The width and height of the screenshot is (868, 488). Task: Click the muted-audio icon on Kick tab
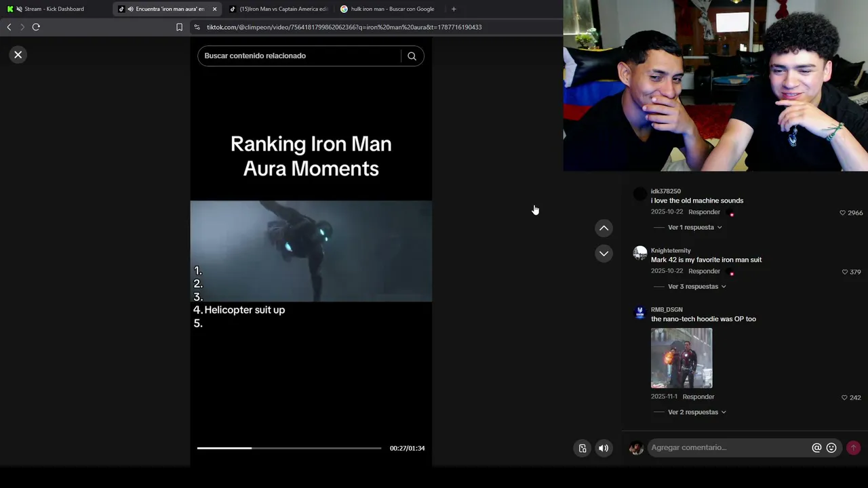point(18,9)
